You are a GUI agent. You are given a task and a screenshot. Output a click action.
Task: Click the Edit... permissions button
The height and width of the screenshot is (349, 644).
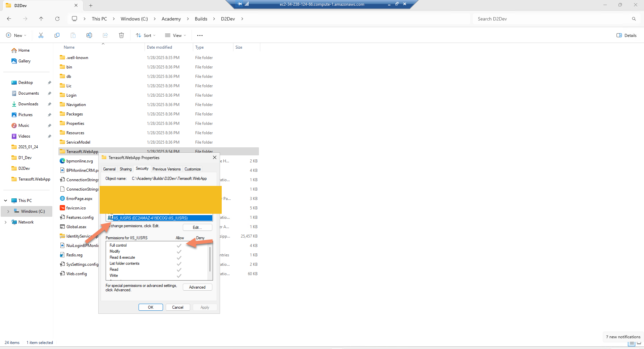(x=197, y=228)
